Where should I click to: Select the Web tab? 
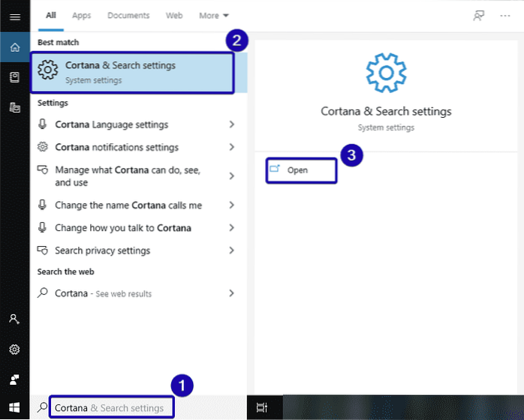[x=173, y=16]
